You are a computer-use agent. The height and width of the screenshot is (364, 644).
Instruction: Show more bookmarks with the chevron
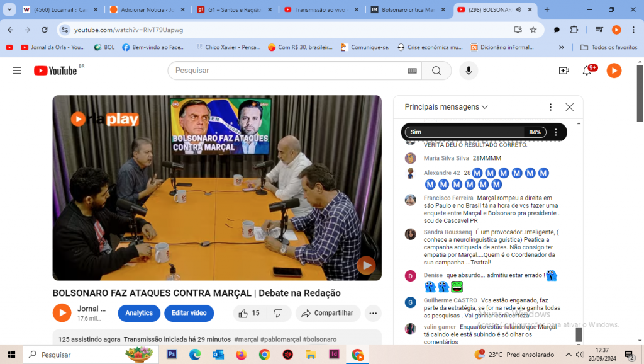[x=561, y=47]
